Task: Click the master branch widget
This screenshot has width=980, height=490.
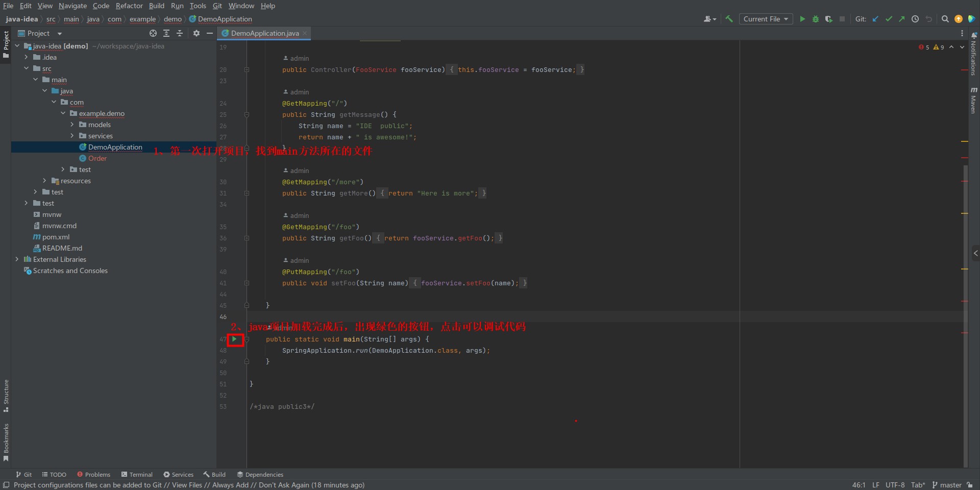Action: coord(947,485)
